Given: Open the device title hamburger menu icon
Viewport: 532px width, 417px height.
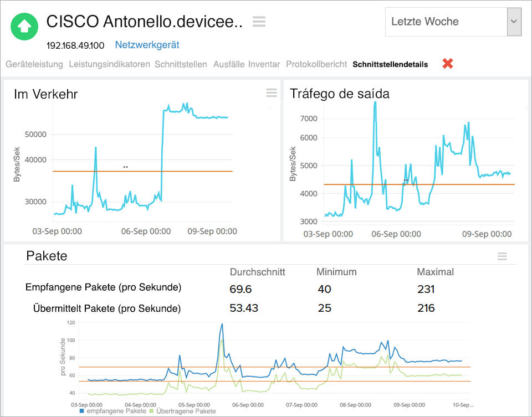Looking at the screenshot, I should click(258, 21).
